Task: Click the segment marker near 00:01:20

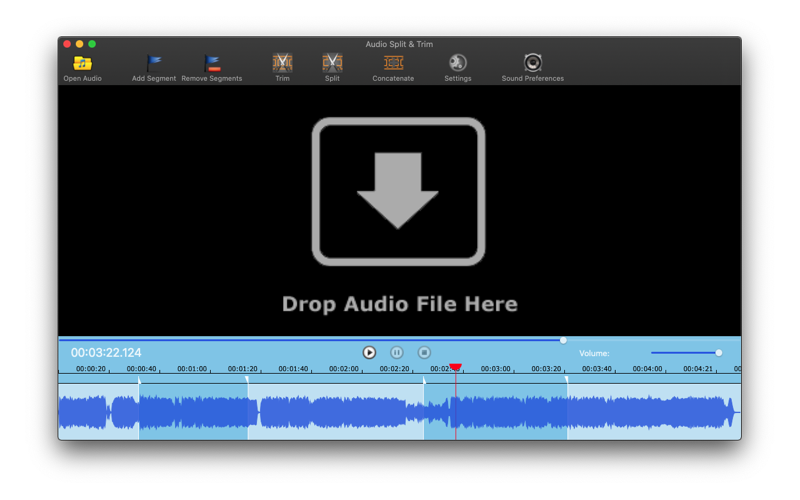Action: tap(247, 380)
